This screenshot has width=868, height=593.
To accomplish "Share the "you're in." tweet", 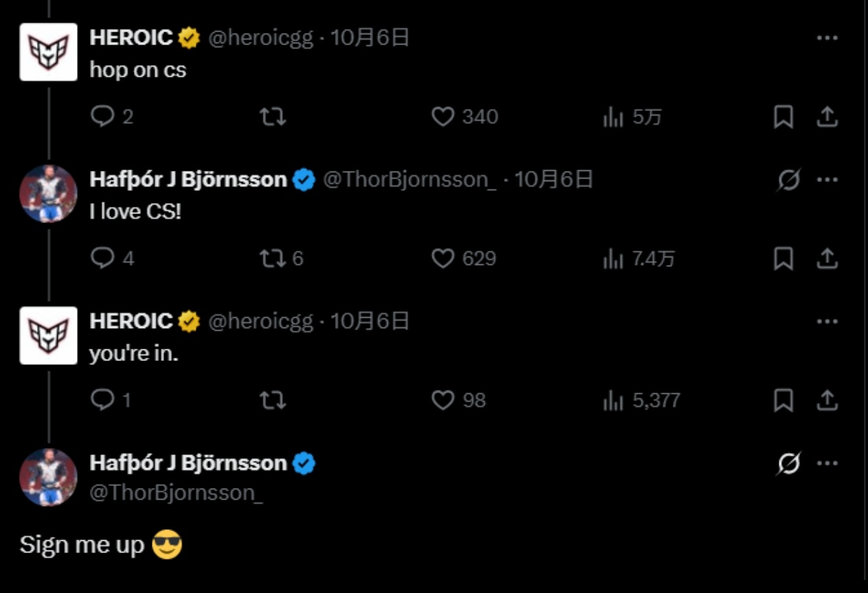I will pyautogui.click(x=827, y=400).
